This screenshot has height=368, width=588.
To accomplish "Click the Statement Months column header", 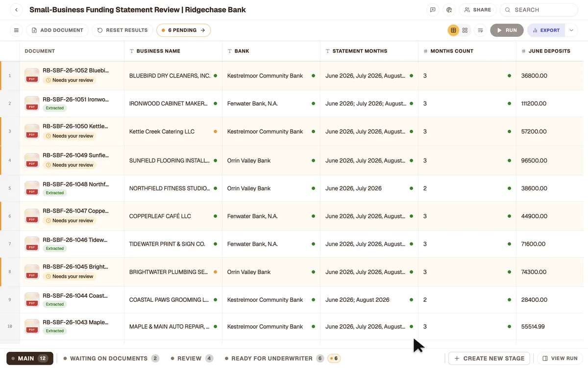I will click(369, 51).
